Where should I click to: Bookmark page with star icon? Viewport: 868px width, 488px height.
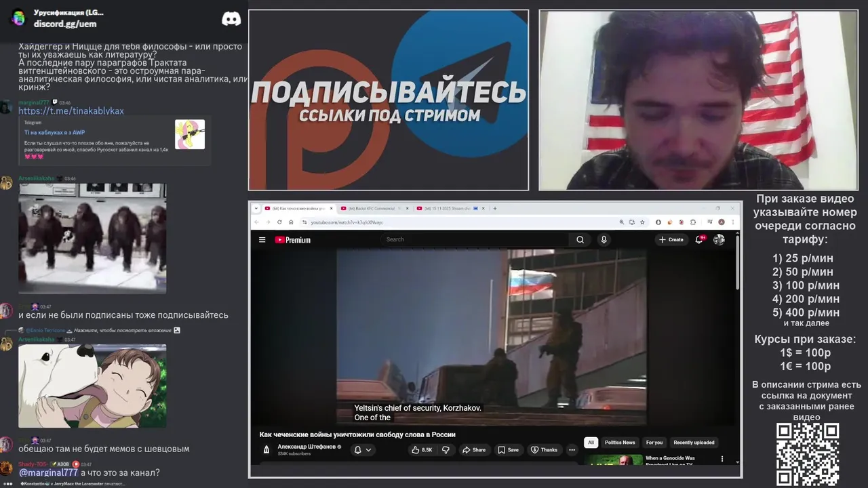642,222
